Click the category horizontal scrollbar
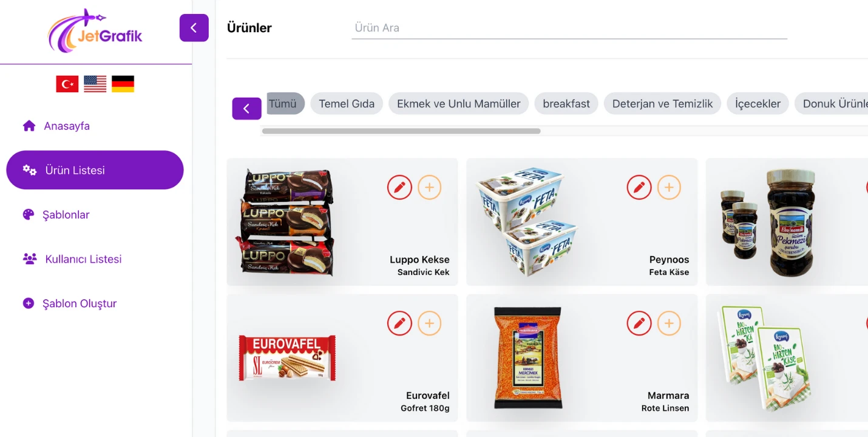The height and width of the screenshot is (437, 868). click(401, 131)
